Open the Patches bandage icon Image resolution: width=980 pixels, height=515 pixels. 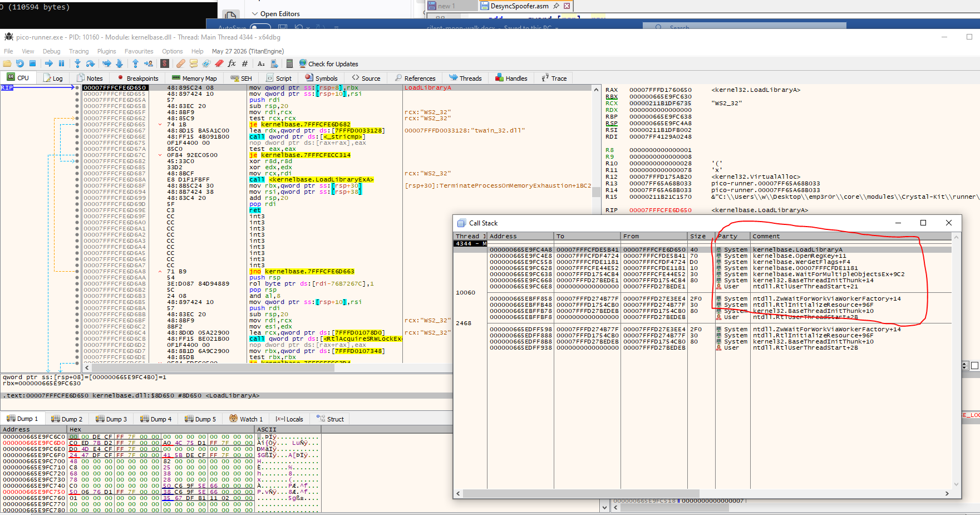(x=181, y=63)
